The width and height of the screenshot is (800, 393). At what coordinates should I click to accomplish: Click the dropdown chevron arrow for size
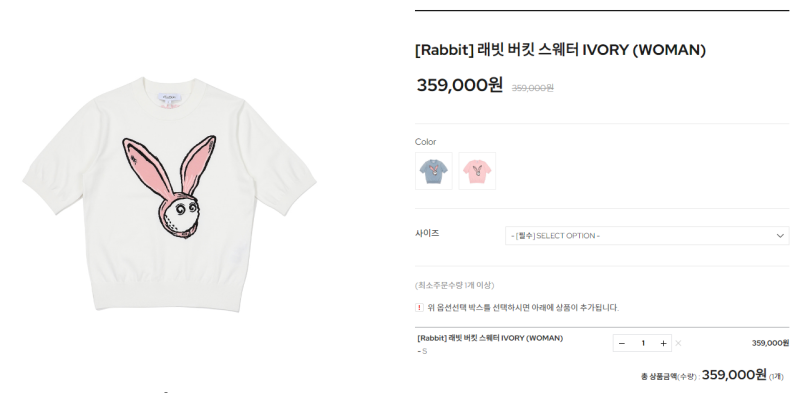click(x=780, y=236)
